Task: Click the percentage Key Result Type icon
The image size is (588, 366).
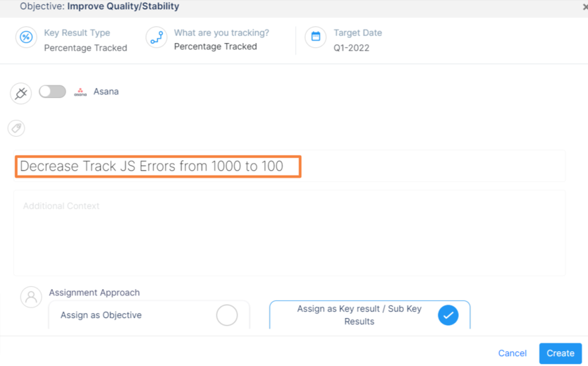Action: point(26,38)
